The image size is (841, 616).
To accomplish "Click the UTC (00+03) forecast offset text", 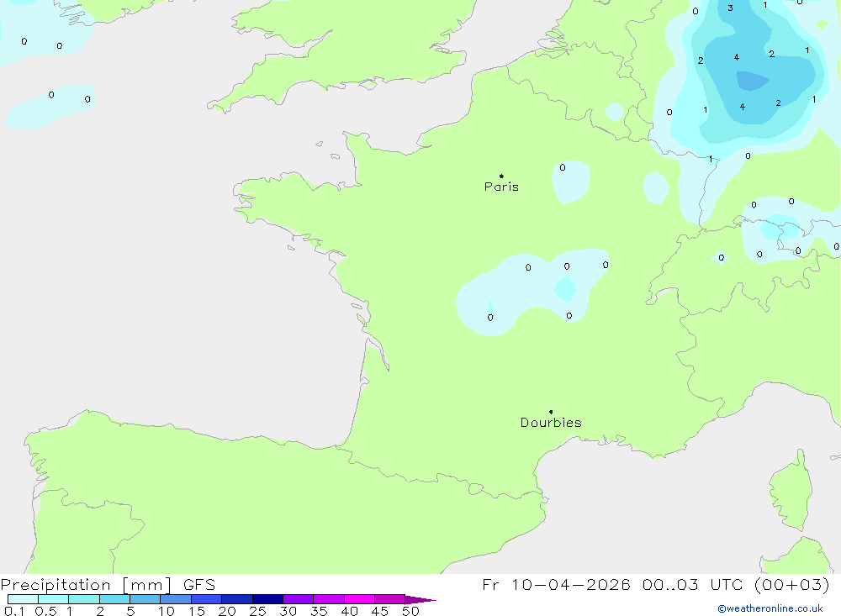I will 770,584.
